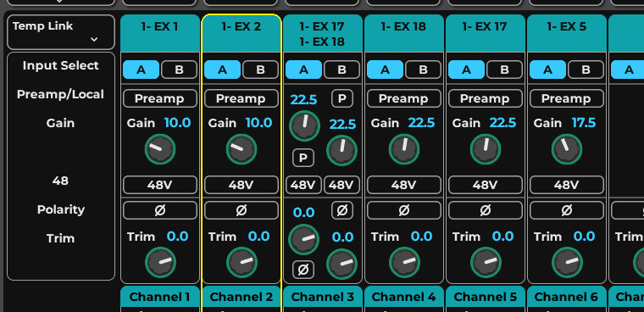The height and width of the screenshot is (312, 644).
Task: Select the 1- EX 2 channel header
Action: coord(241,33)
